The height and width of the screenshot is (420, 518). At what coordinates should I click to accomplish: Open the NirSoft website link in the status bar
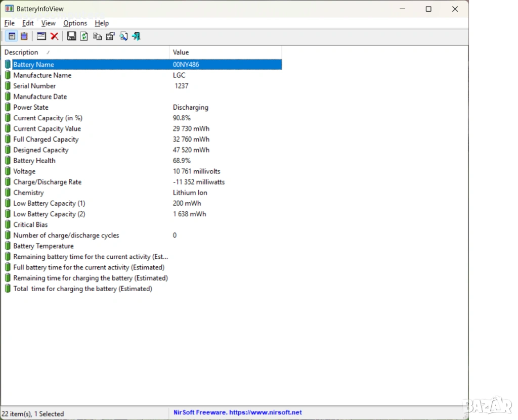[237, 412]
